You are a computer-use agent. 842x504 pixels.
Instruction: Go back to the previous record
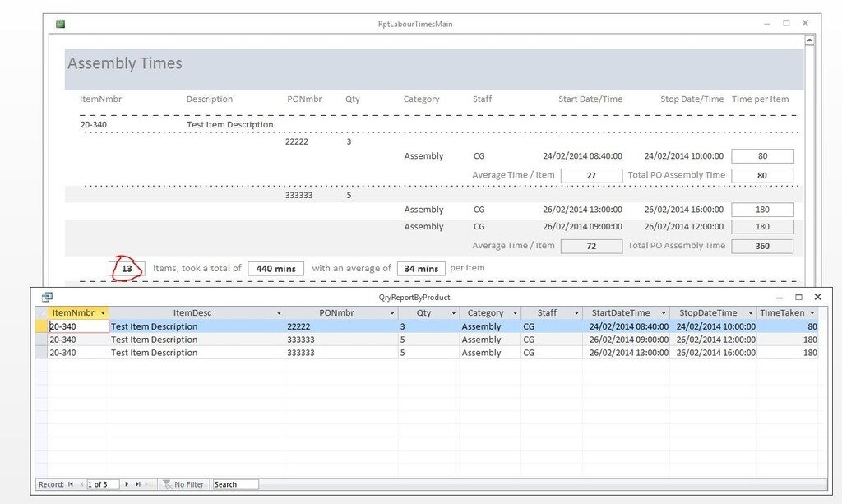click(82, 484)
